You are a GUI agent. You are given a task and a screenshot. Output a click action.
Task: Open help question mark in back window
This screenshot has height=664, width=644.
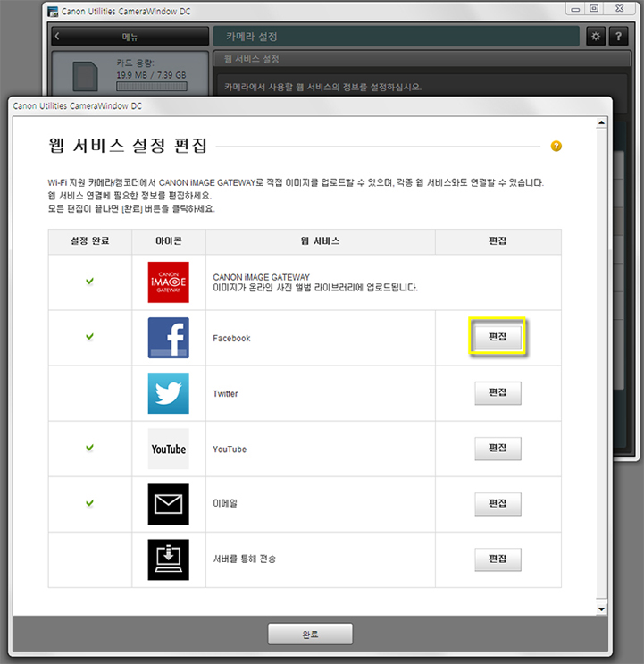[619, 37]
